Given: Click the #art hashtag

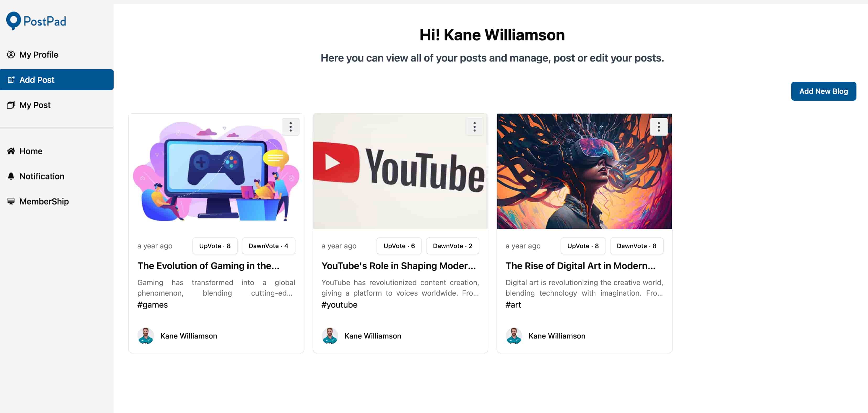Looking at the screenshot, I should point(513,305).
